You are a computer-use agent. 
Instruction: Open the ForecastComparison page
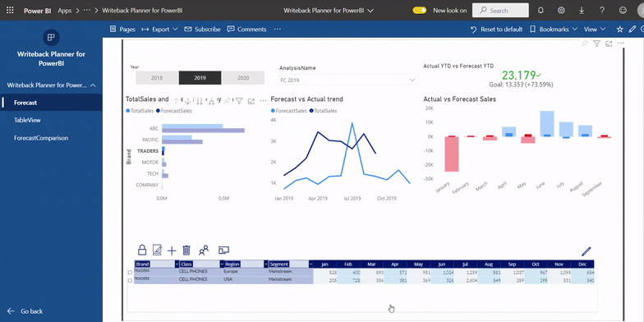tap(41, 138)
